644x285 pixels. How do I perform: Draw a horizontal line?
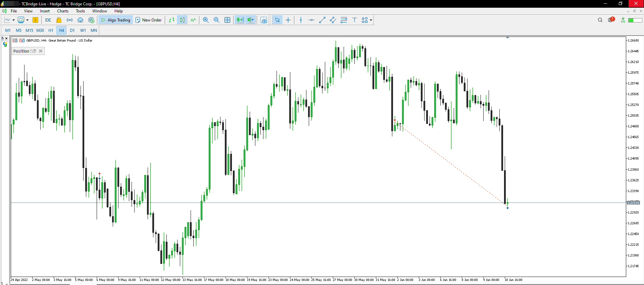[x=311, y=20]
